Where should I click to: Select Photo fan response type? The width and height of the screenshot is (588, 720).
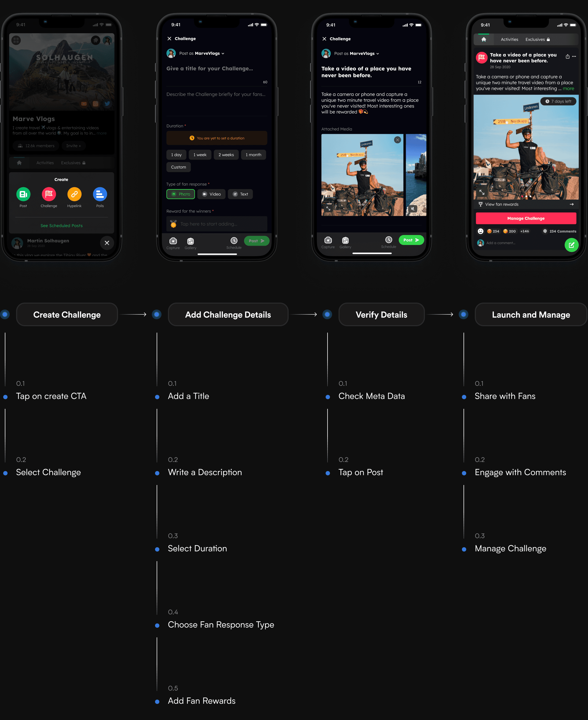[x=181, y=194]
